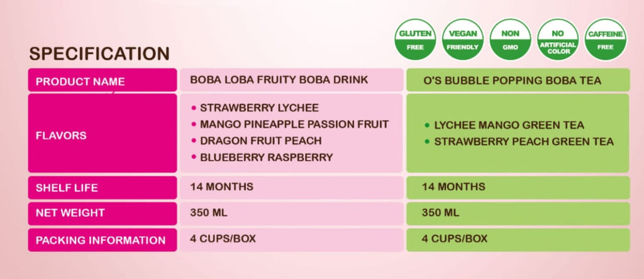Click O's Bubble Popping Boba Tea name
The height and width of the screenshot is (279, 644).
(513, 80)
